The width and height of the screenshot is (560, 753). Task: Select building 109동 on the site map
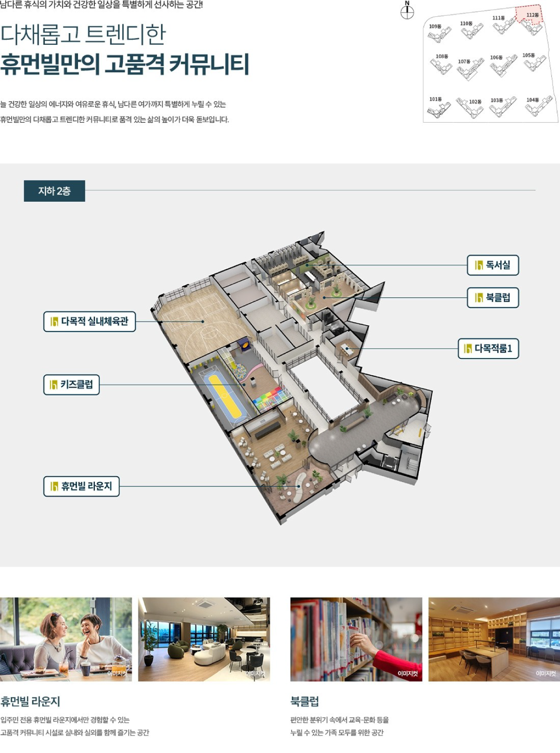click(439, 33)
